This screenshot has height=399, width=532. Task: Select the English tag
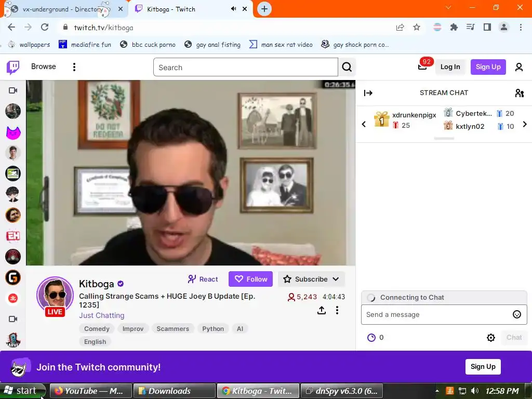95,342
